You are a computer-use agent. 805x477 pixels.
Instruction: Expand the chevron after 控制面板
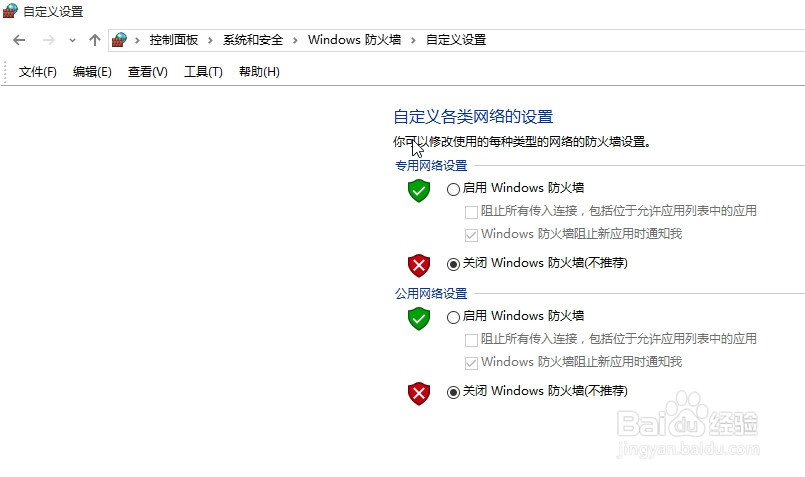[210, 40]
